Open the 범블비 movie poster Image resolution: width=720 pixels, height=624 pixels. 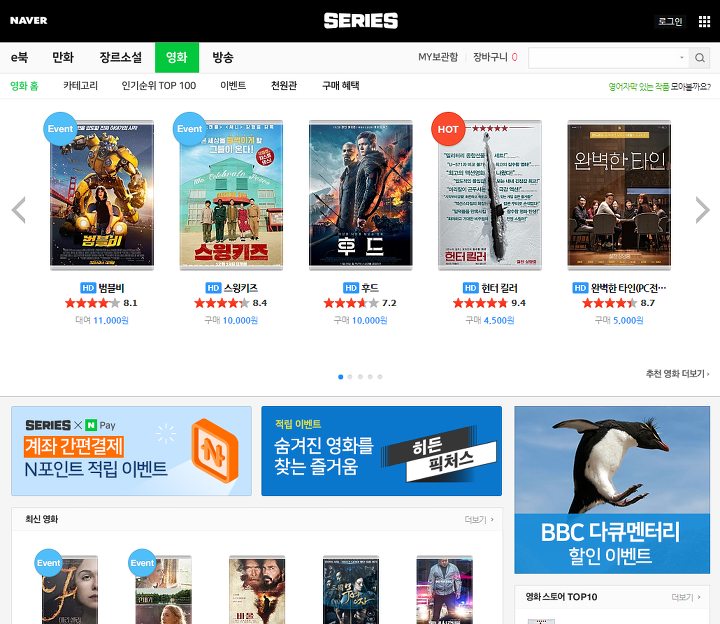[102, 195]
